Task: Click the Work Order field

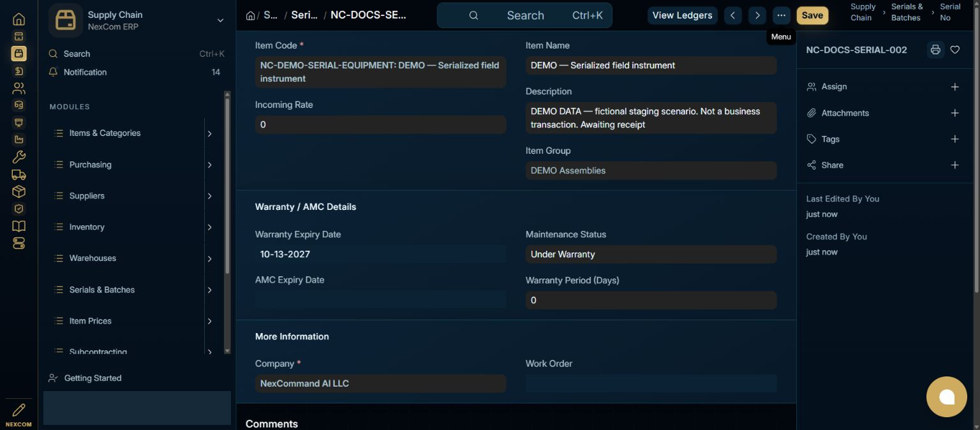Action: [x=651, y=383]
